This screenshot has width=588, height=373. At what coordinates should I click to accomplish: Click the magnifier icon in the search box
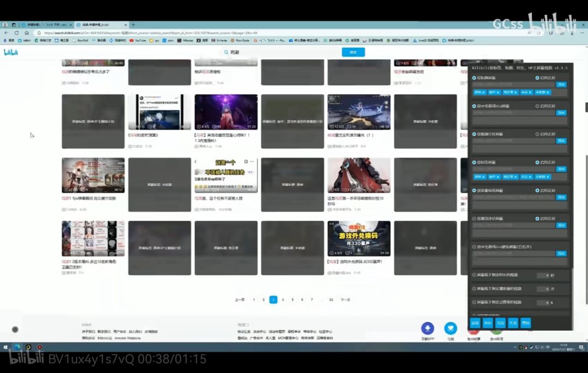[226, 52]
